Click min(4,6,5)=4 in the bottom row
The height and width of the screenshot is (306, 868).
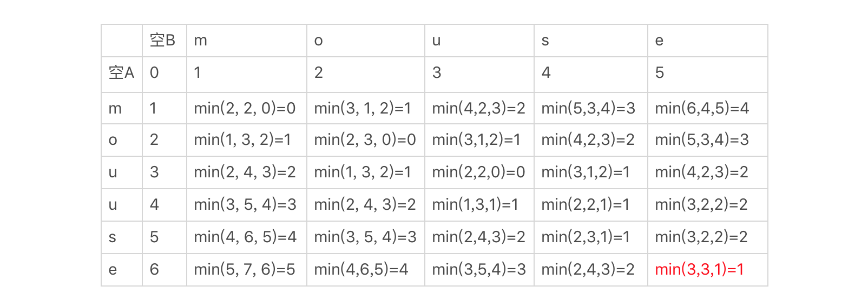361,269
